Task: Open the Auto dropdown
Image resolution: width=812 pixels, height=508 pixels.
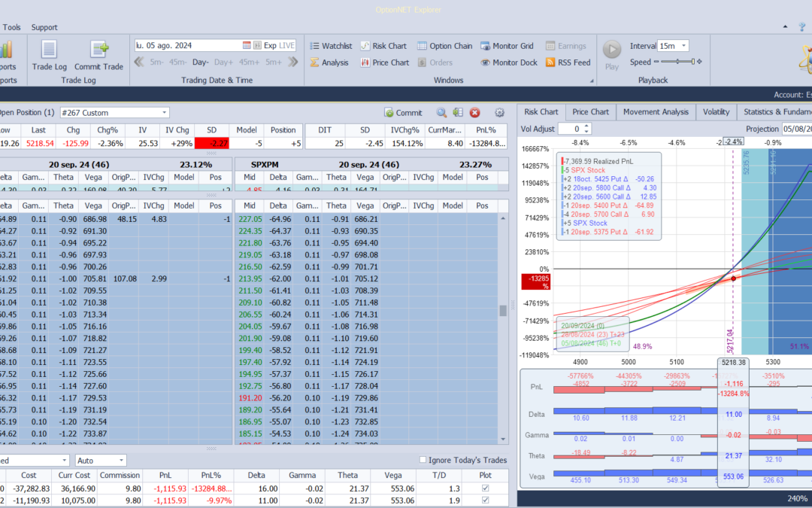Action: [121, 460]
